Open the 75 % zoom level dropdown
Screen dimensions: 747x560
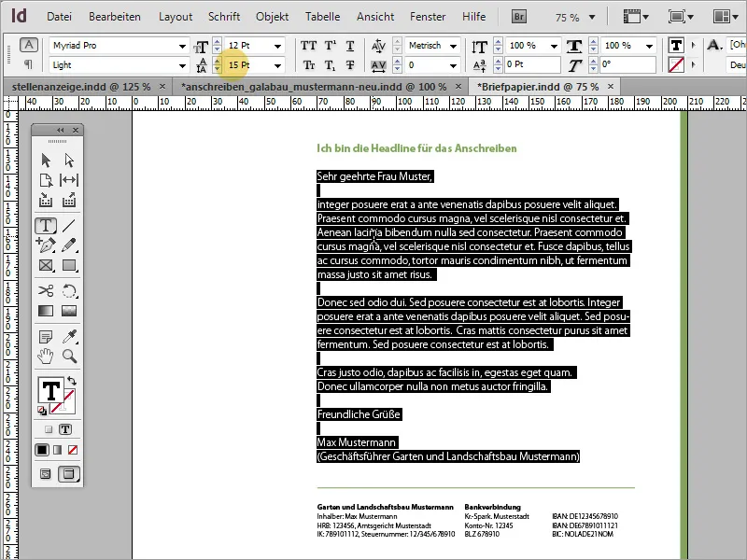(592, 18)
